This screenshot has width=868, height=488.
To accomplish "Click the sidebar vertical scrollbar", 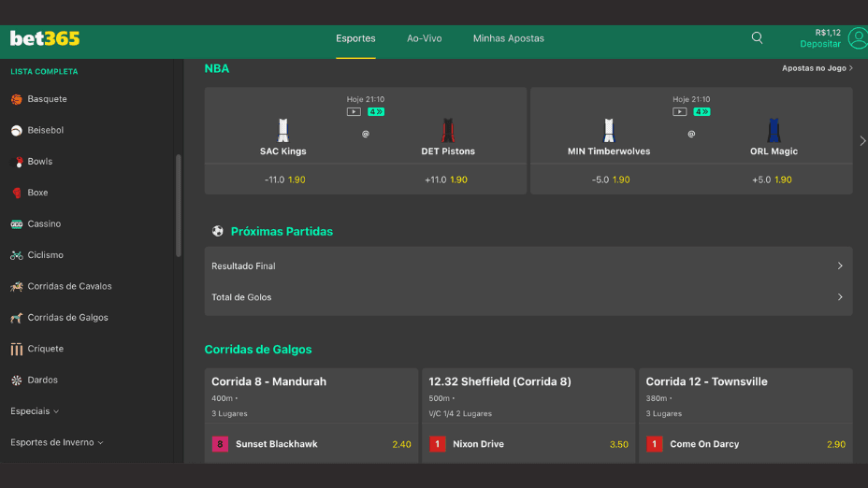I will [179, 206].
